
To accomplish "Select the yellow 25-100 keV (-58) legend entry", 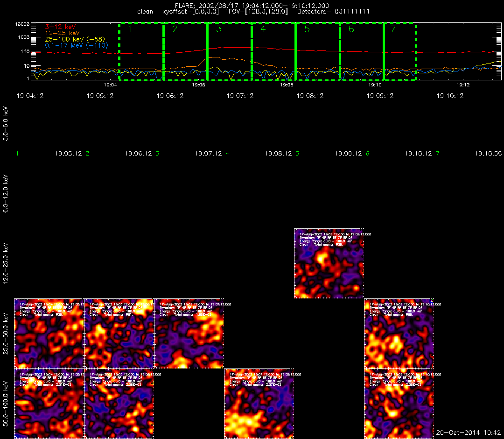I will click(x=75, y=39).
